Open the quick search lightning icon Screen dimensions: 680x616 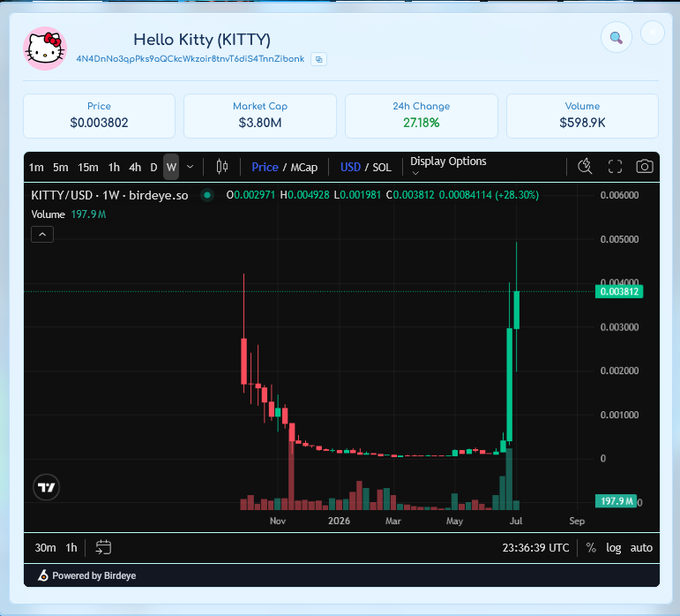585,167
